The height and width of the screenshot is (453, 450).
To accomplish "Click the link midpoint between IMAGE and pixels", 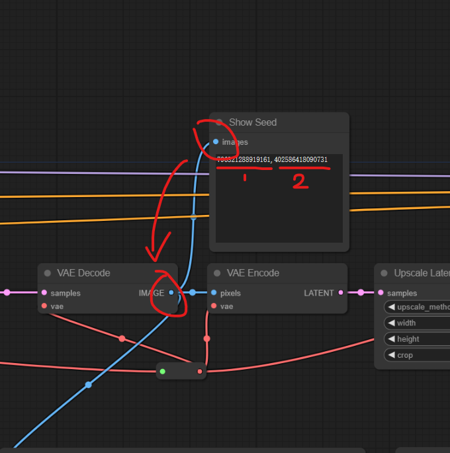I will tap(193, 293).
